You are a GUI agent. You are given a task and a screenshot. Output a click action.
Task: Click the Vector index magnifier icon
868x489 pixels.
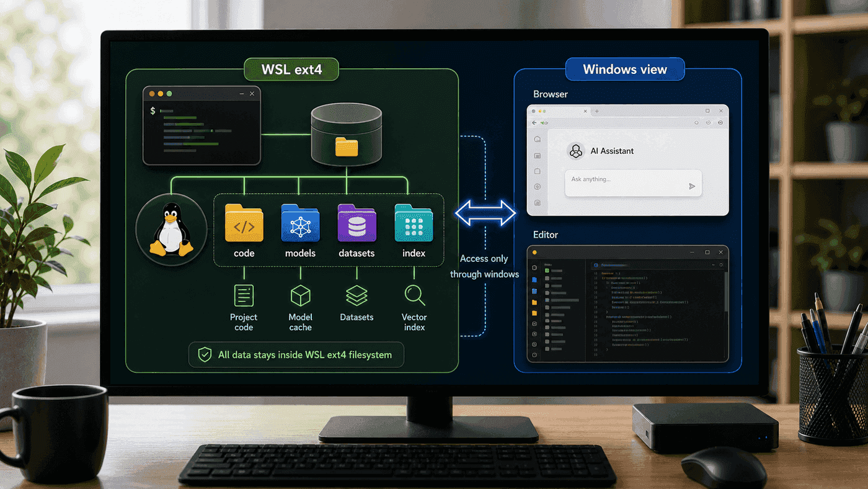(414, 295)
